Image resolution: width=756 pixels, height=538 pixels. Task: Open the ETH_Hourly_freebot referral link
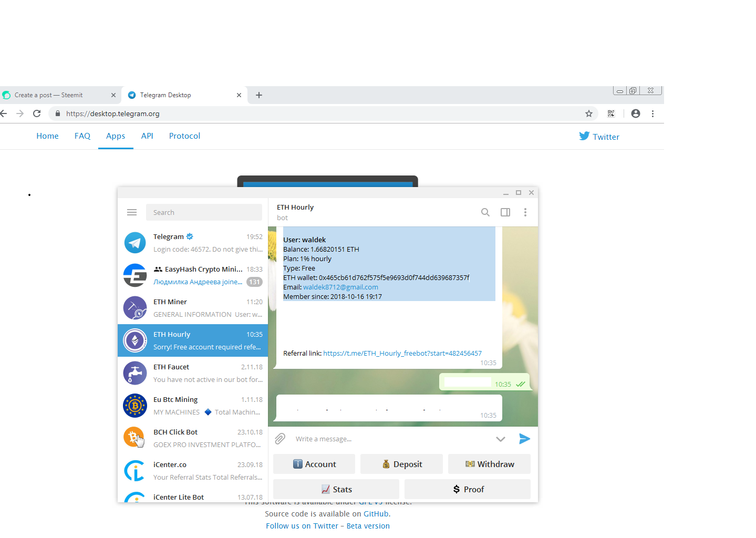(x=402, y=353)
